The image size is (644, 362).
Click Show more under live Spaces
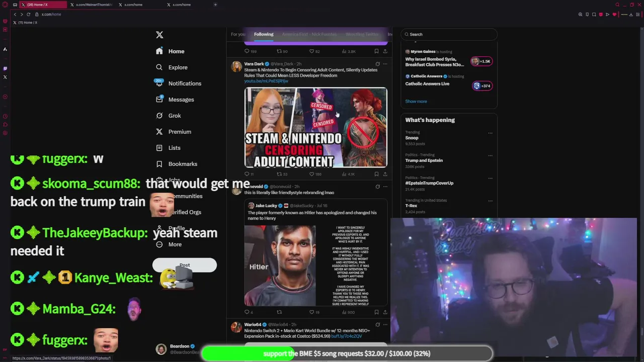point(416,102)
